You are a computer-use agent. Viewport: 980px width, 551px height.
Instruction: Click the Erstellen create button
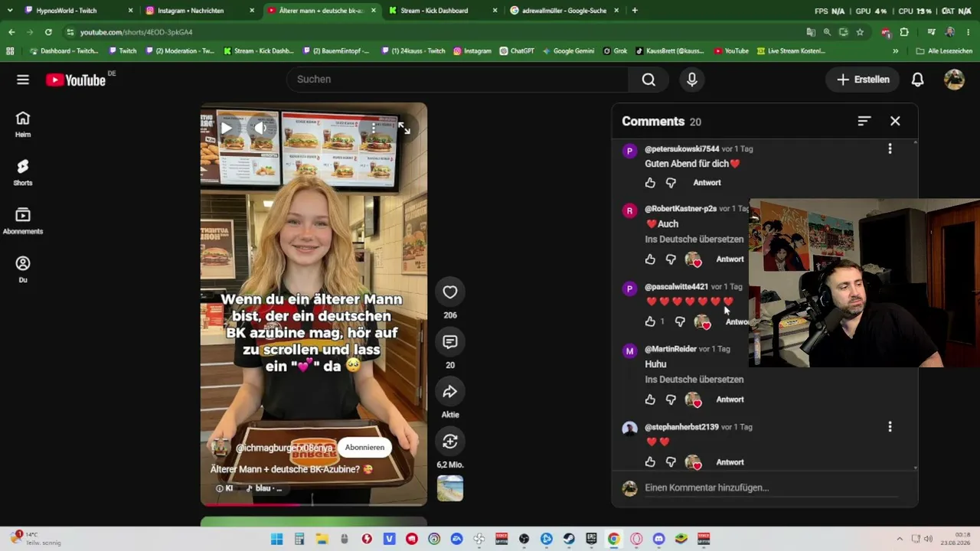tap(863, 80)
